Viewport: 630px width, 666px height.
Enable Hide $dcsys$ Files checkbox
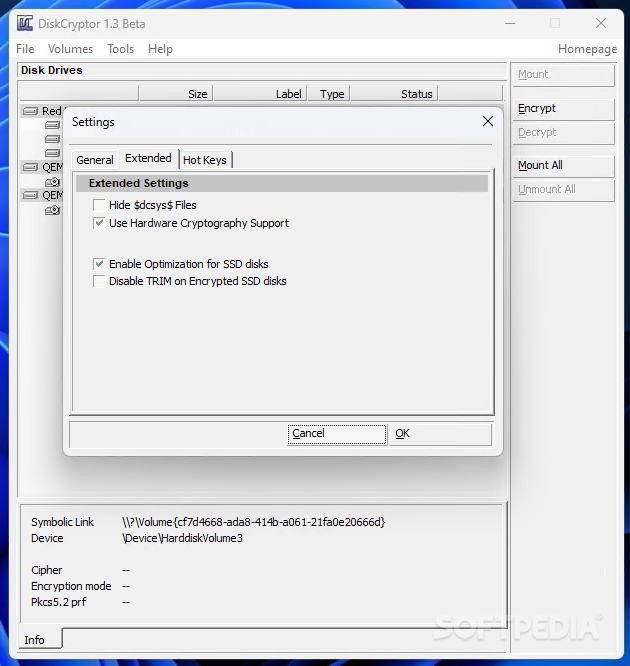[x=99, y=206]
